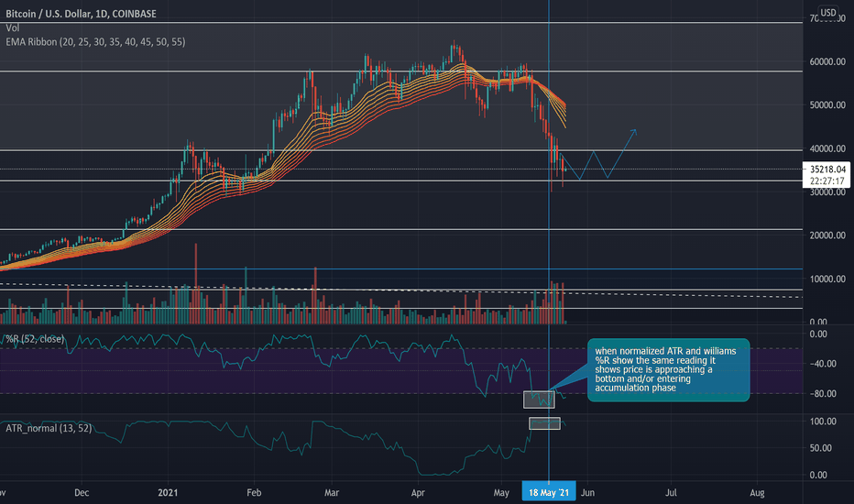
Task: Click the Jul label on time axis
Action: pos(671,493)
